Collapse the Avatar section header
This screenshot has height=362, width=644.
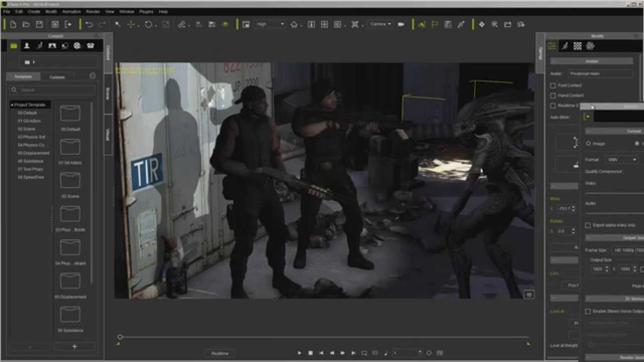592,61
